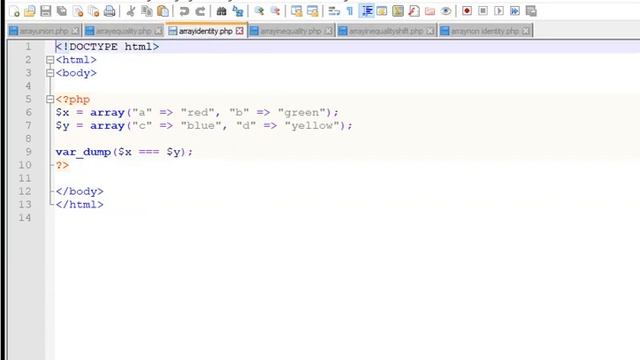640x360 pixels.
Task: Click the '</body>' closing tag
Action: point(80,191)
